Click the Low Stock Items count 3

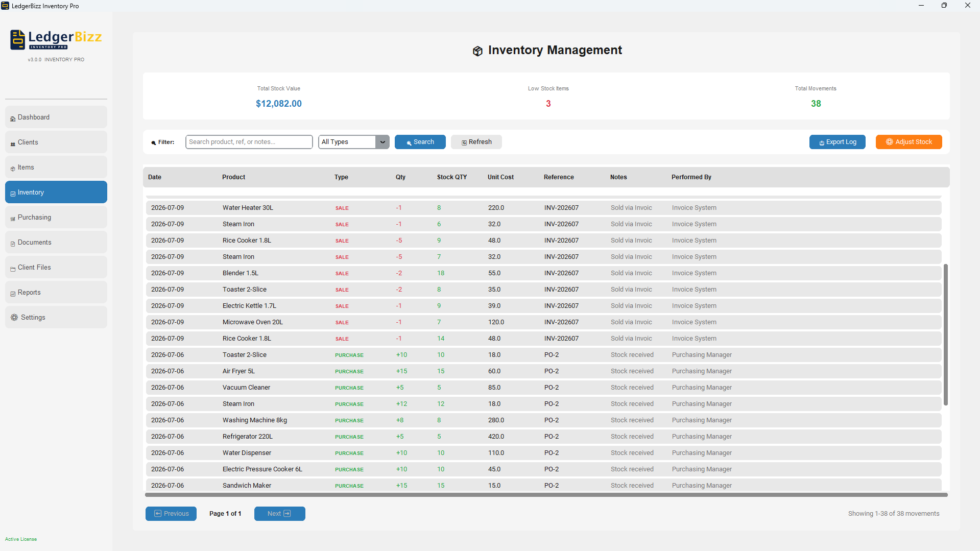(548, 104)
